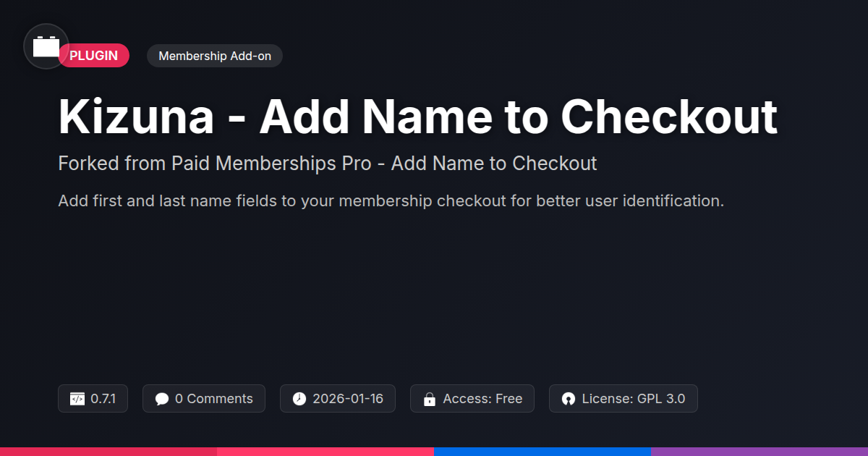Click the 0.7.1 version badge
The width and height of the screenshot is (868, 456).
(x=93, y=399)
